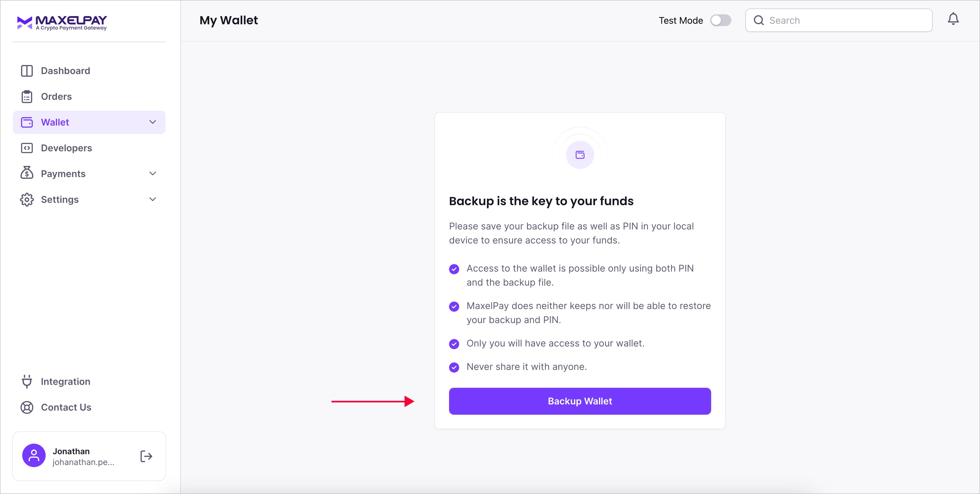Screen dimensions: 980x494
Task: Click the Integration plug icon
Action: (27, 381)
